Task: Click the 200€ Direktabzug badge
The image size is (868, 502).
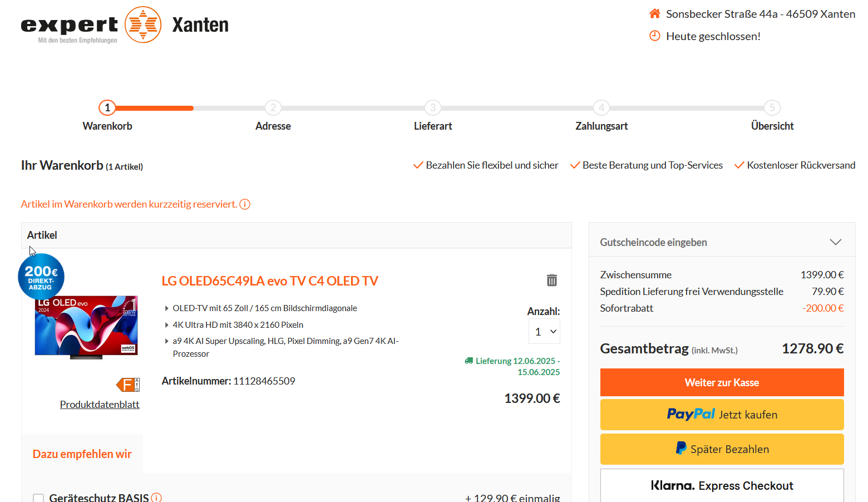Action: click(41, 277)
